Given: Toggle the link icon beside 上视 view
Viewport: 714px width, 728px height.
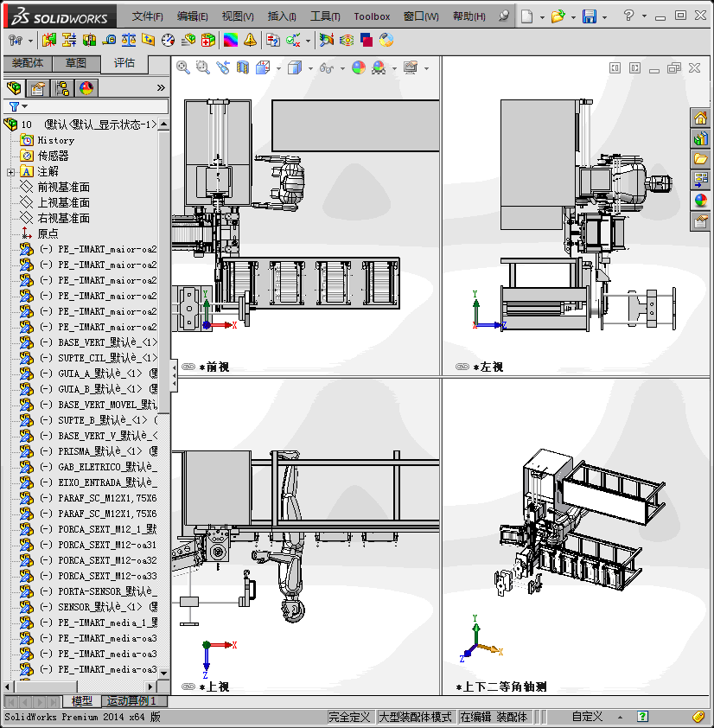Looking at the screenshot, I should click(x=188, y=686).
